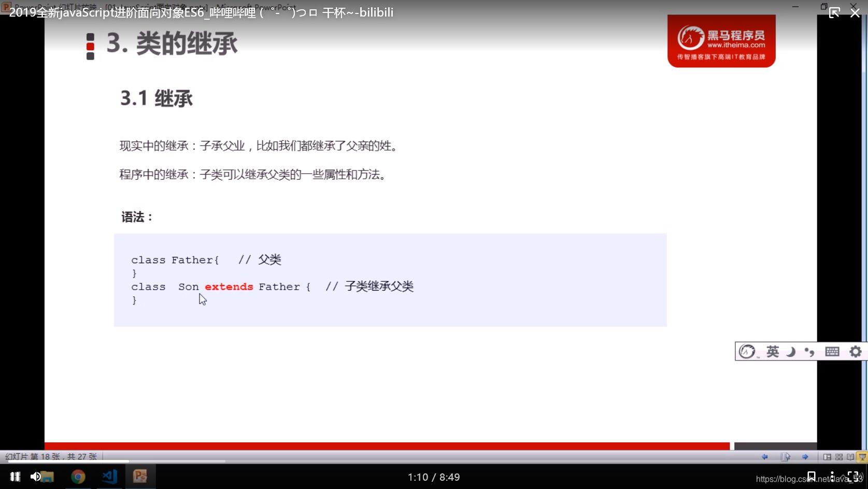Screen dimensions: 868x489
Task: Mute the video volume
Action: click(35, 477)
